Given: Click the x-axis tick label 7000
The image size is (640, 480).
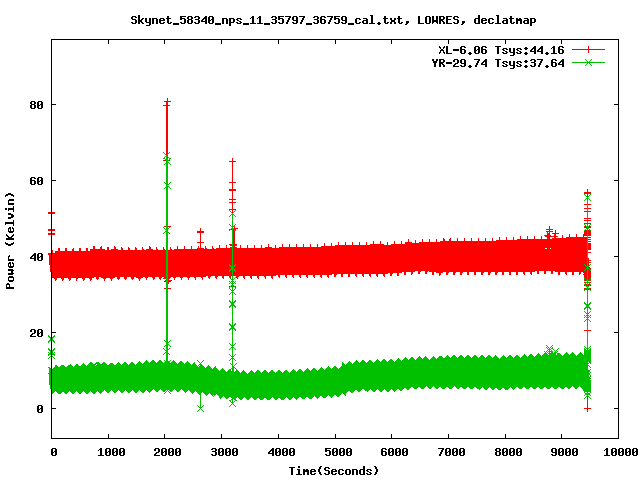Looking at the screenshot, I should [451, 452].
